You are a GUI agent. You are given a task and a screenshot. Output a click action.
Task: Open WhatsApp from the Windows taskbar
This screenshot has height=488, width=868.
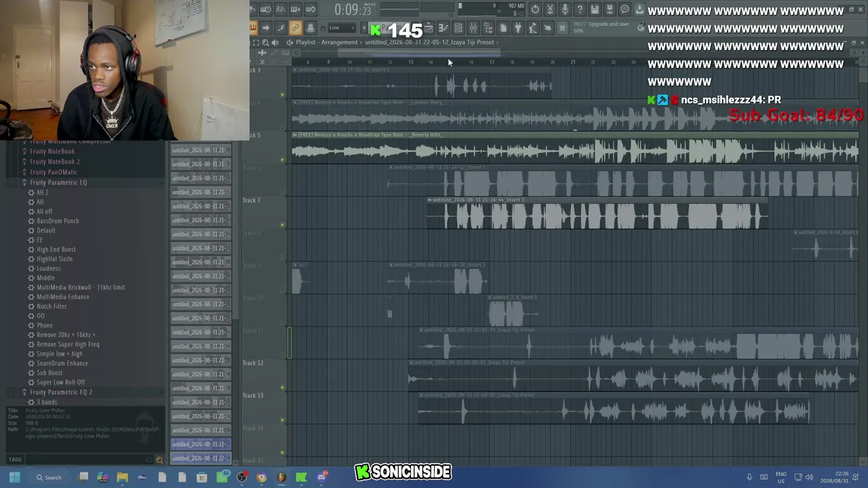pyautogui.click(x=222, y=477)
